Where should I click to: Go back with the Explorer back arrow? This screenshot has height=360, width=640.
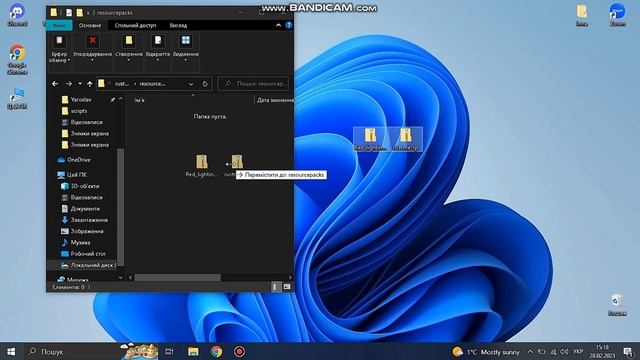55,84
